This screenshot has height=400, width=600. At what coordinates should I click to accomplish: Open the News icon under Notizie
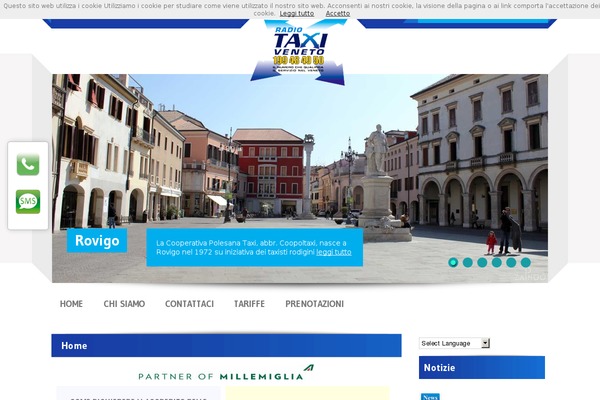430,397
